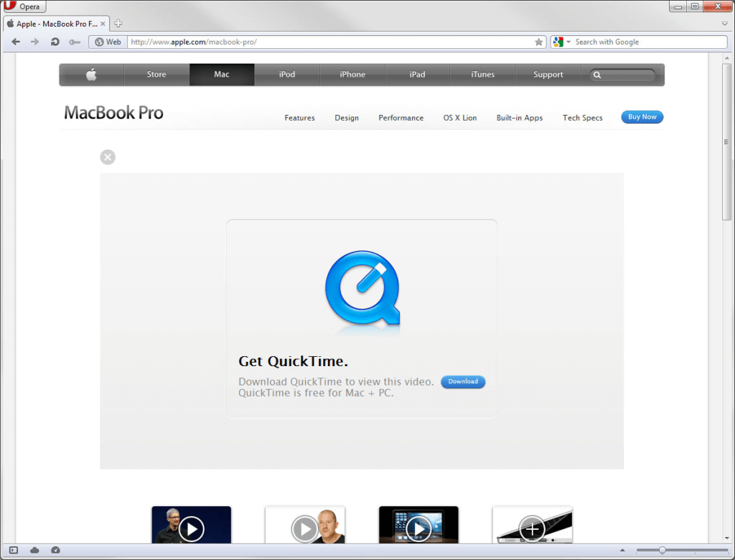This screenshot has width=735, height=560.
Task: Click the password wand key icon
Action: pos(75,42)
